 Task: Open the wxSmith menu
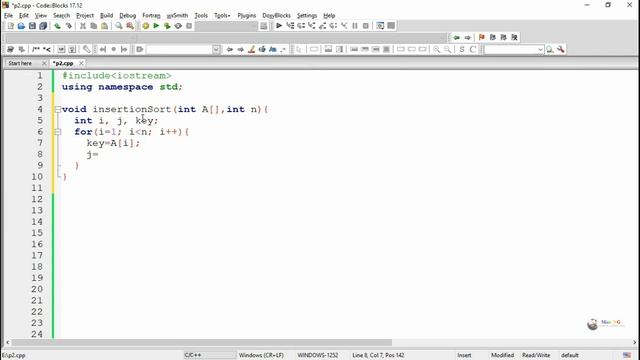point(177,16)
